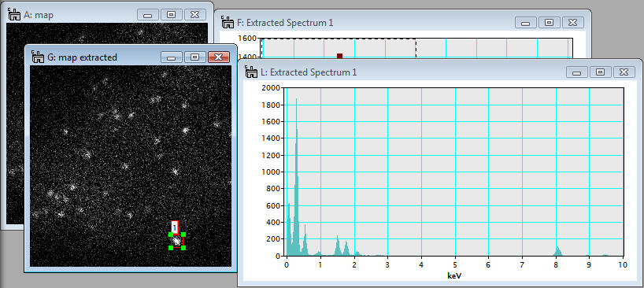This screenshot has height=288, width=644.
Task: Click the L: Extracted Spectrum 1 window icon
Action: (x=251, y=72)
